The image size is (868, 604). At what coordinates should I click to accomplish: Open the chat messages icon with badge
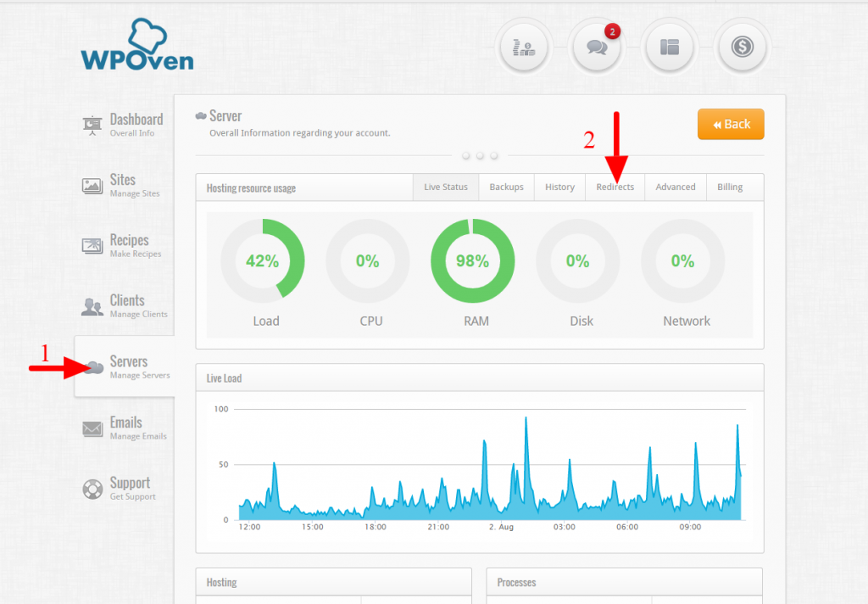click(x=596, y=47)
